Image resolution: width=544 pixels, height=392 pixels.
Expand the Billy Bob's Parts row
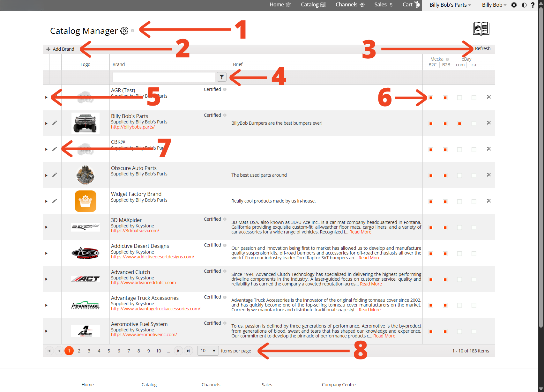click(x=46, y=123)
